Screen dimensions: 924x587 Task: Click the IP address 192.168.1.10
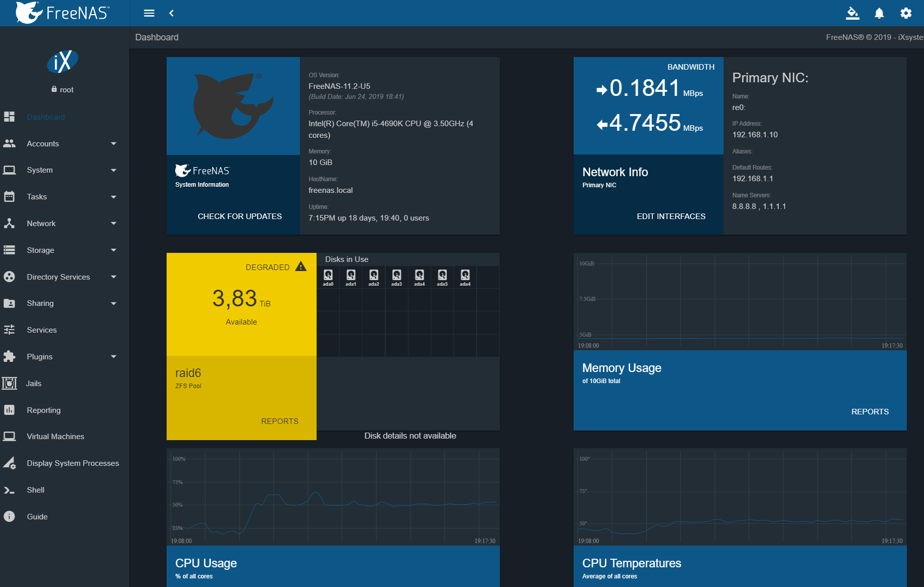(x=755, y=134)
